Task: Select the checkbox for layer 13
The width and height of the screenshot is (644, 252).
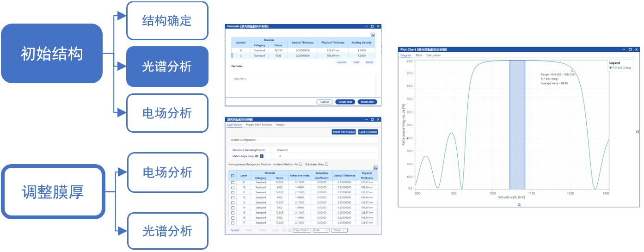Action: (x=233, y=203)
